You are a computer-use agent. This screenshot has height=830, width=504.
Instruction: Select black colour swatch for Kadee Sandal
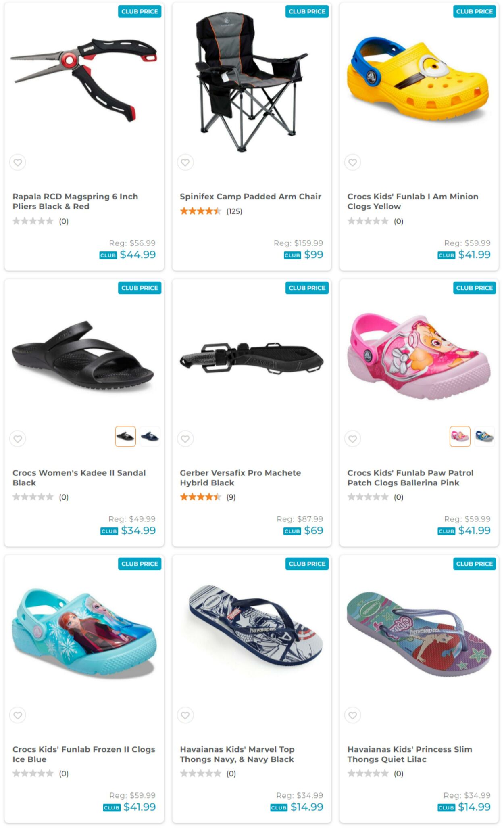click(x=125, y=437)
